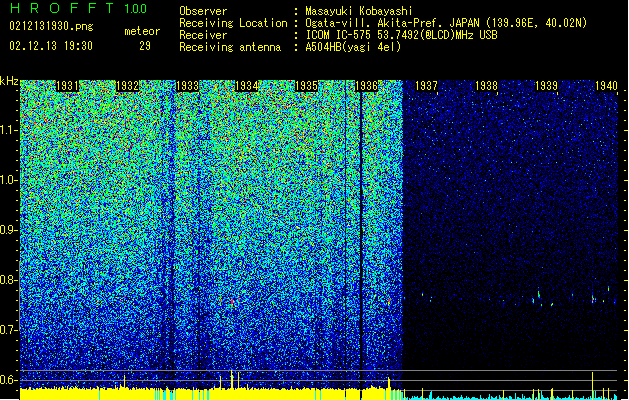Click the 1933 time marker

[x=187, y=86]
